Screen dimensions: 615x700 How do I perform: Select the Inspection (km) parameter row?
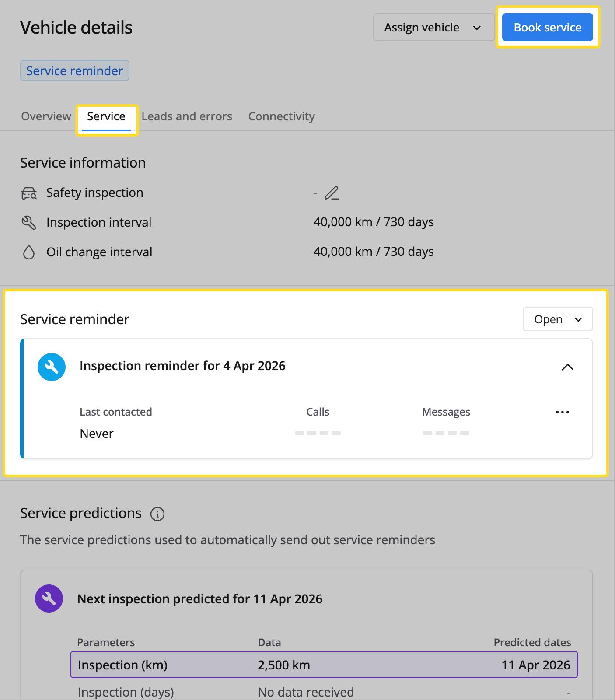click(x=324, y=665)
